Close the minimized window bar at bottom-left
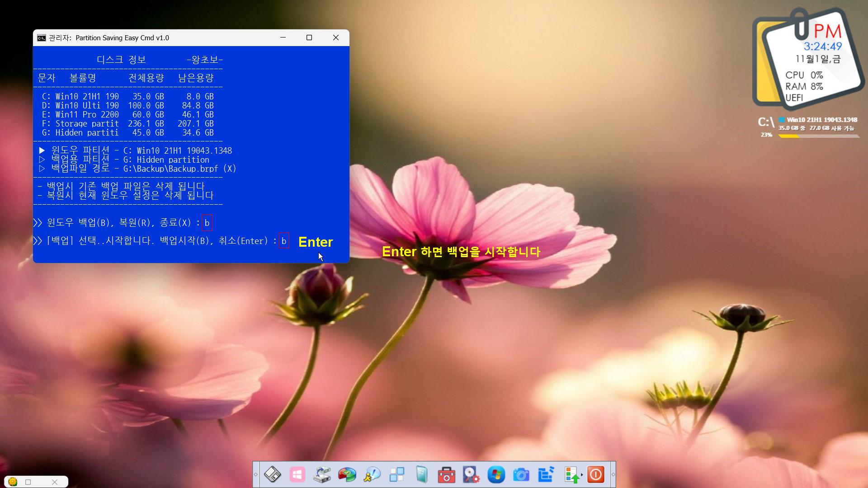The image size is (868, 488). pyautogui.click(x=55, y=482)
